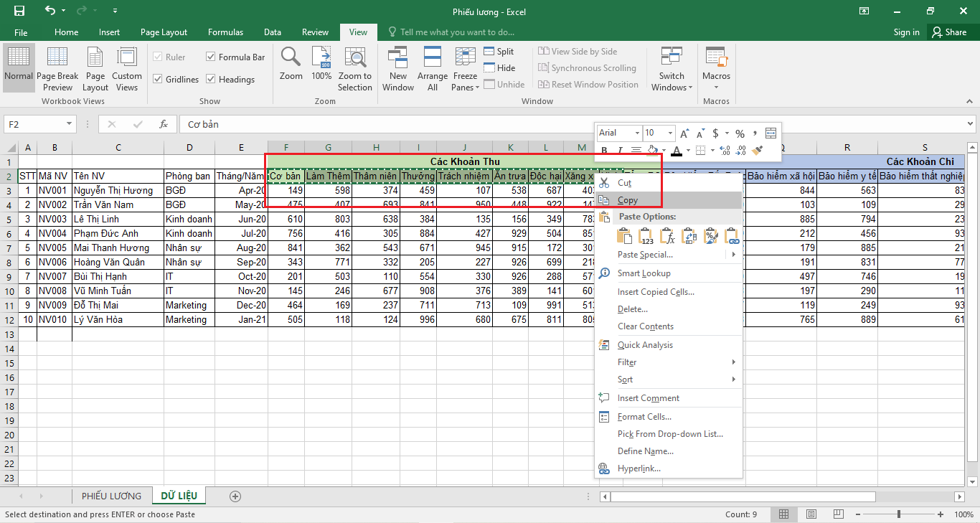This screenshot has width=980, height=523.
Task: Decrease decimal places in mini toolbar
Action: 740,151
